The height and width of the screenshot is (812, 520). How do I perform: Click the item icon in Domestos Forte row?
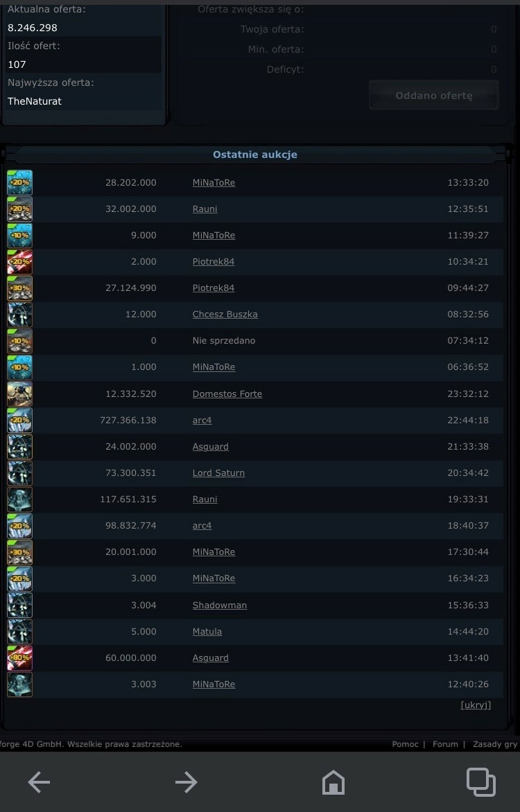coord(19,394)
